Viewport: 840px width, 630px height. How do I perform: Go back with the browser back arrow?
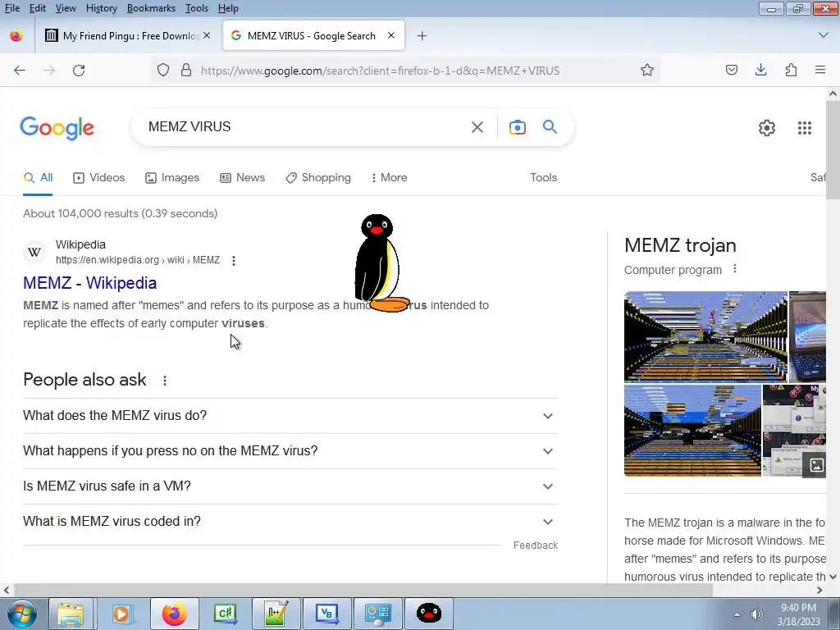pos(20,71)
